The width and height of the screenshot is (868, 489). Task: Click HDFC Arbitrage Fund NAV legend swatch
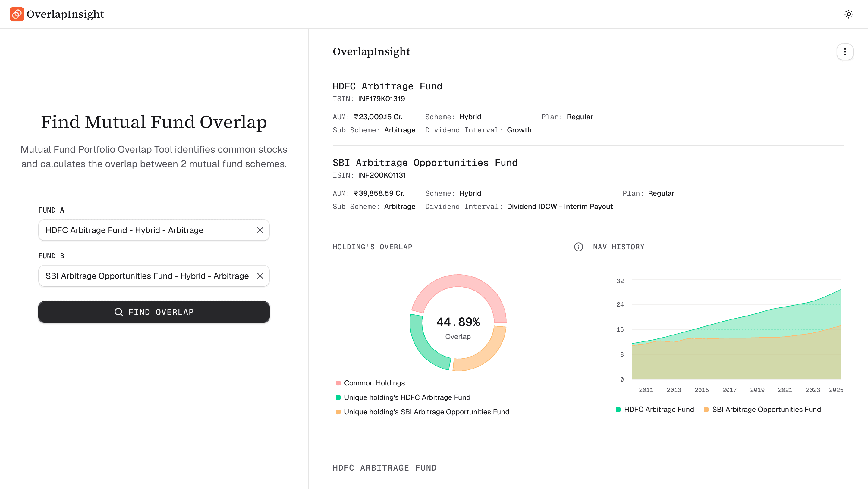coord(618,409)
